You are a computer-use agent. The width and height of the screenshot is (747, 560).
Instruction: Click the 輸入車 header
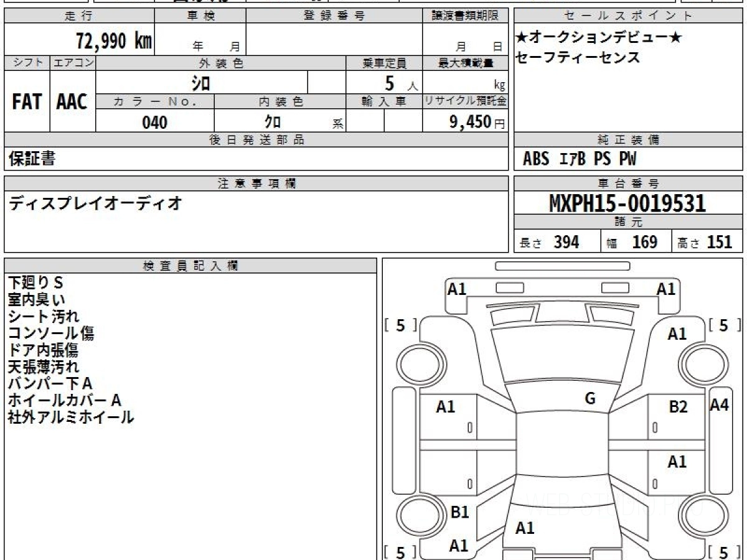point(384,102)
